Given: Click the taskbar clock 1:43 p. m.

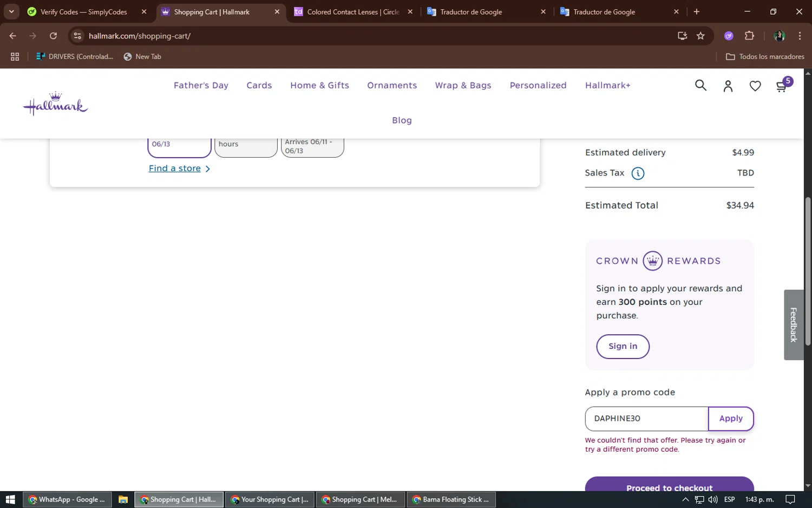Looking at the screenshot, I should 759,499.
